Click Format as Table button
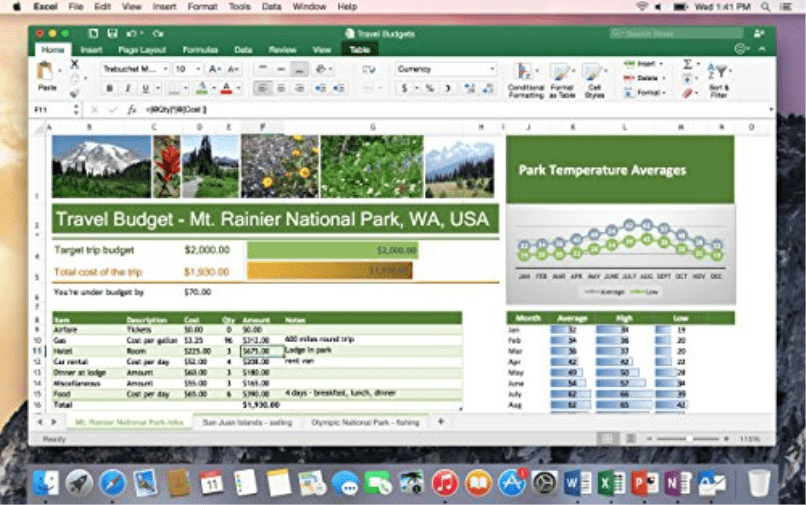 point(561,80)
